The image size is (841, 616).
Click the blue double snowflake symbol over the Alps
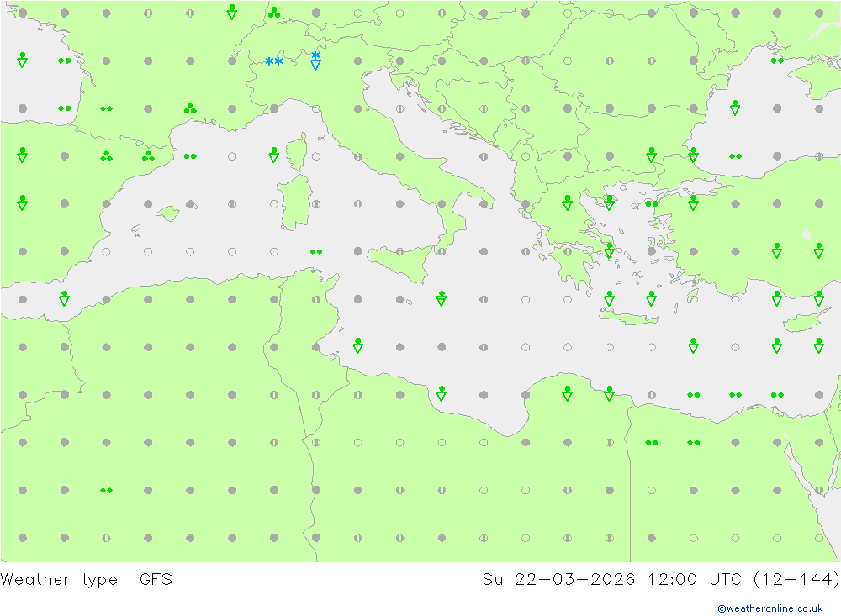[x=274, y=61]
